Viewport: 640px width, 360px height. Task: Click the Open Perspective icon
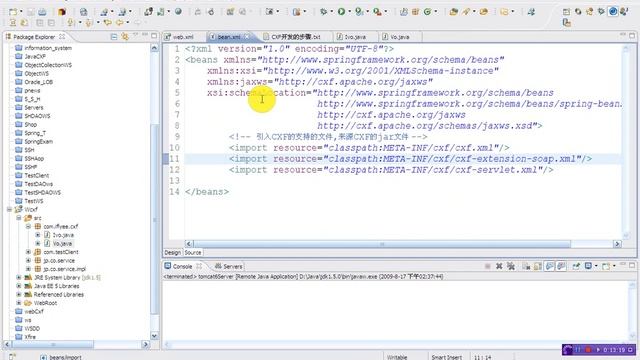(566, 12)
